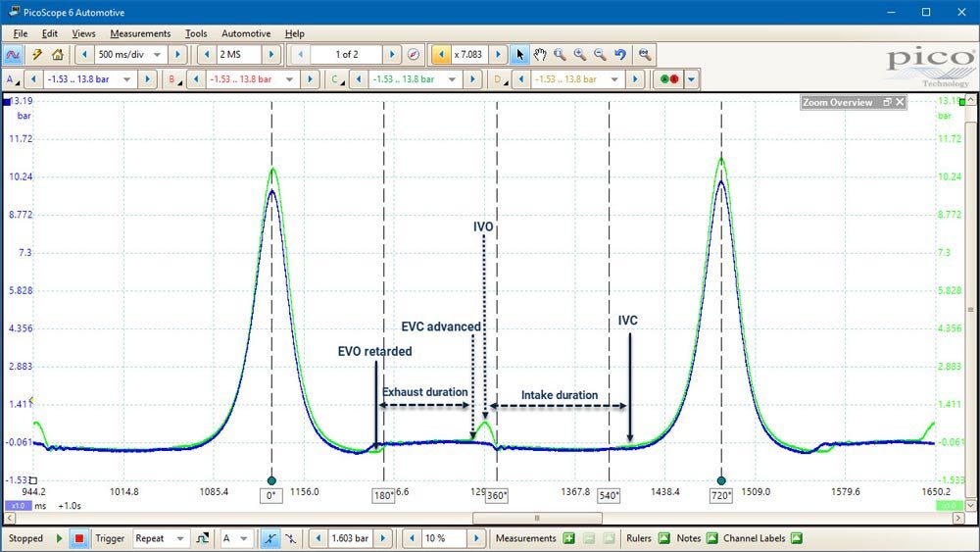This screenshot has height=552, width=980.
Task: Increase trigger threshold 1.603 bar
Action: point(383,538)
